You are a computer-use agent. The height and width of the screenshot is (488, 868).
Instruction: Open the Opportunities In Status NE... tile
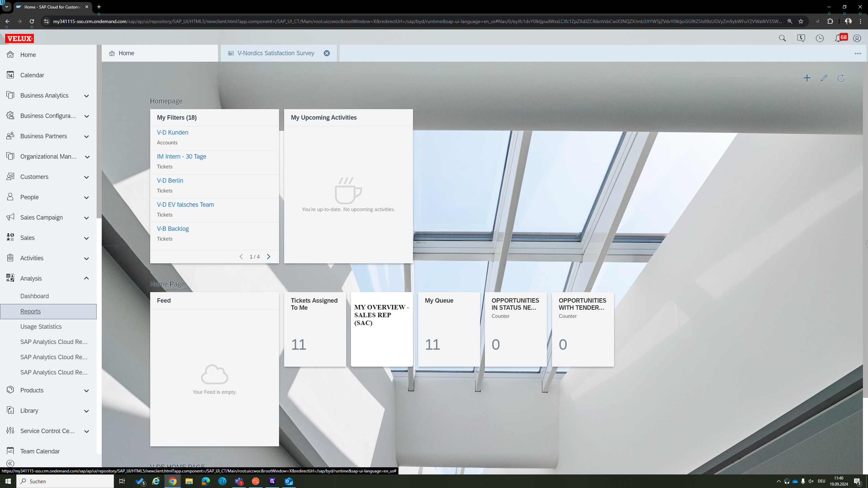pyautogui.click(x=516, y=329)
